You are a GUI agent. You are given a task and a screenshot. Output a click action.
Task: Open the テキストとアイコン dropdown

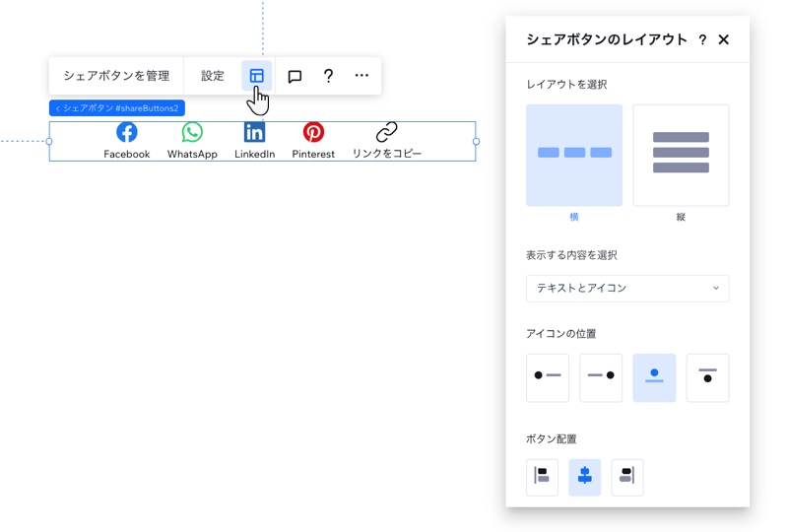627,288
